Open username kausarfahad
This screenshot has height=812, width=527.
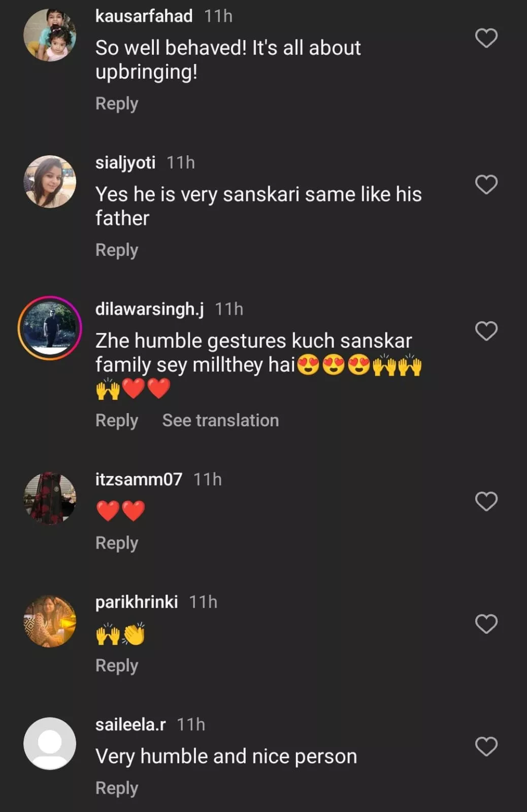click(x=144, y=16)
